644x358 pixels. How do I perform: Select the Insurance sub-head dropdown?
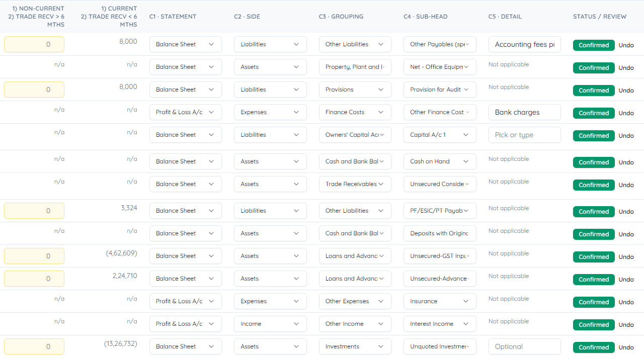[x=440, y=301]
